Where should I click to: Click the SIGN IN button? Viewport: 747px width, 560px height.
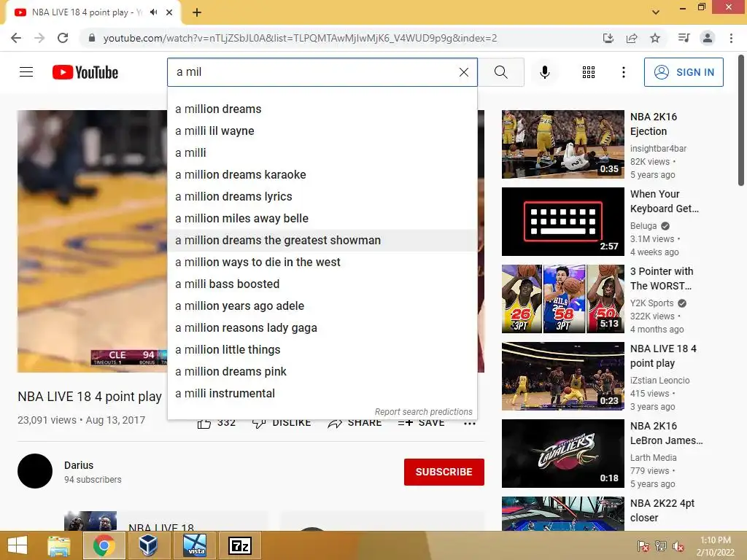point(684,72)
